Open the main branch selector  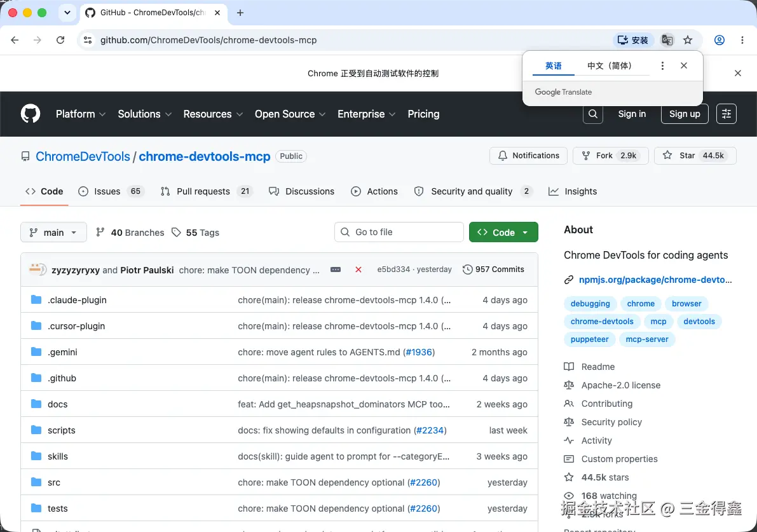(x=53, y=232)
